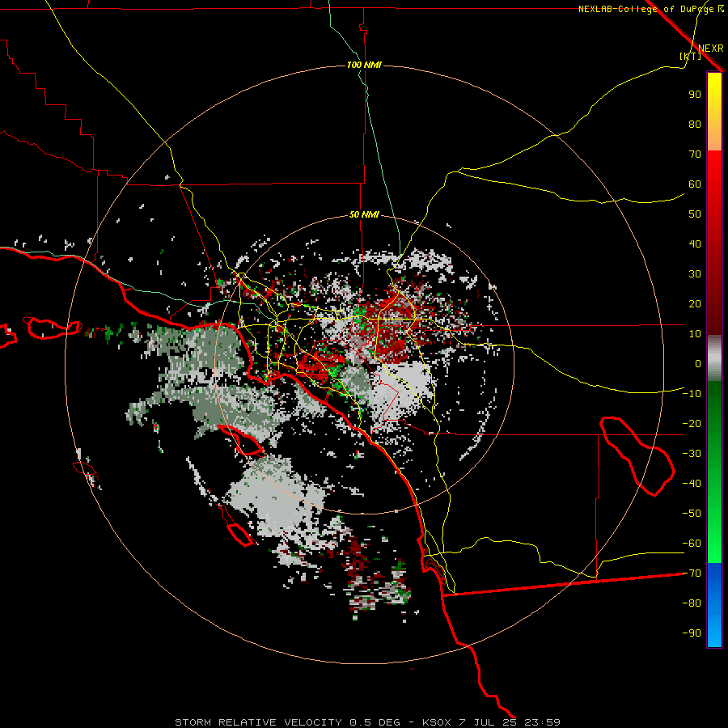
Task: Click the 30 value on the velocity scale
Action: (x=695, y=274)
